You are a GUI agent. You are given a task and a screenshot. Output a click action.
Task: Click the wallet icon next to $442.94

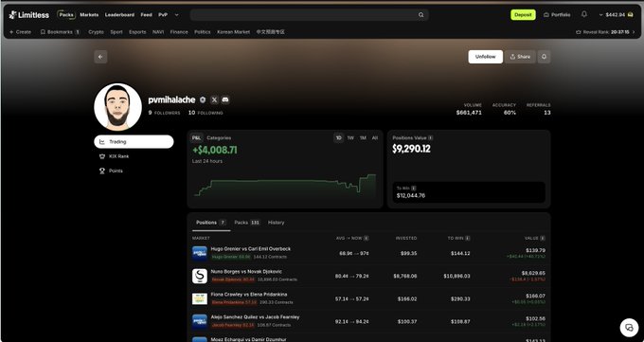coord(630,15)
